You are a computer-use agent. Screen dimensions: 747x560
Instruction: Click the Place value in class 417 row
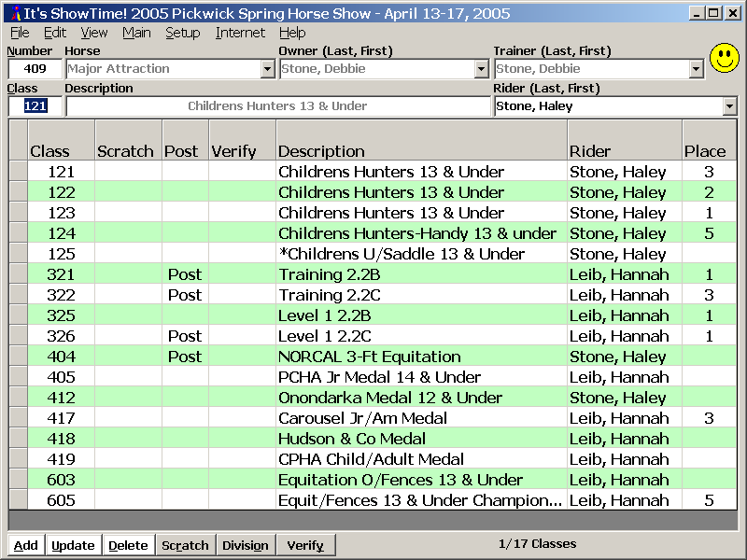(709, 417)
